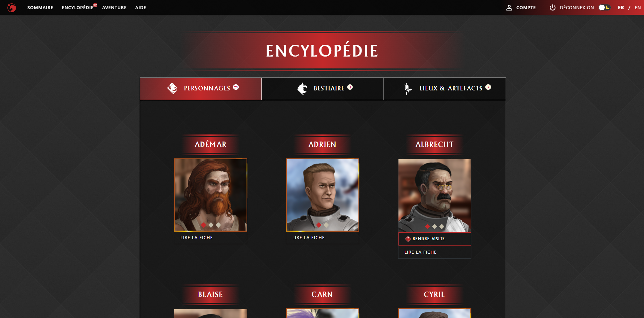
Task: Click the red alert diamond on Rendre Visite
Action: (x=408, y=239)
